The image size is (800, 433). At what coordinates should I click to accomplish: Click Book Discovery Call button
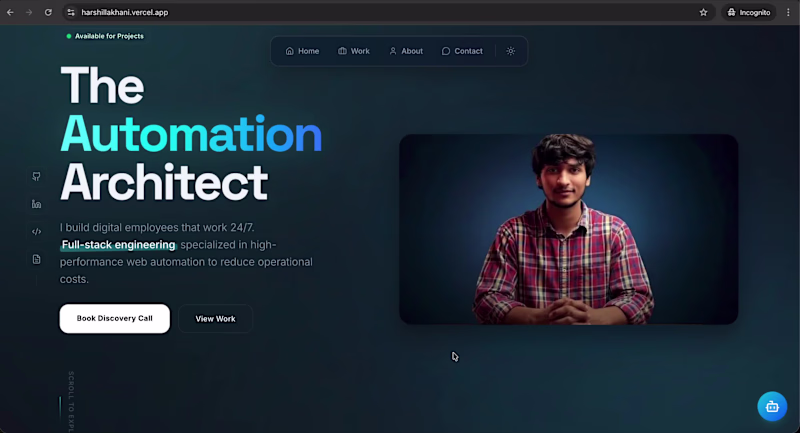click(115, 319)
